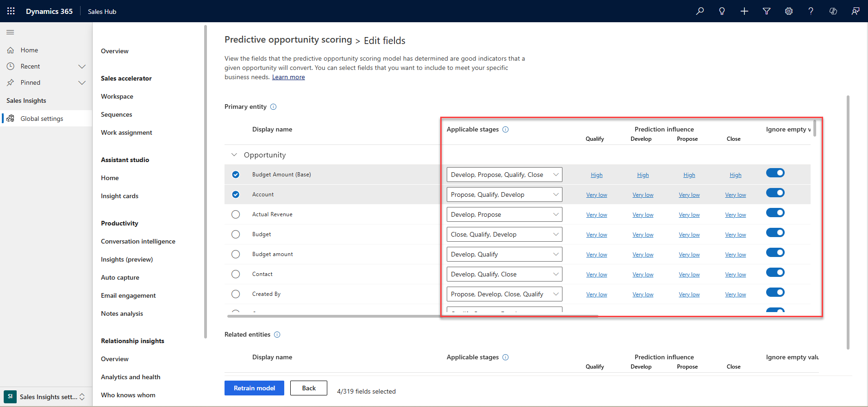Click the Retrain model button
The height and width of the screenshot is (407, 868).
tap(254, 388)
